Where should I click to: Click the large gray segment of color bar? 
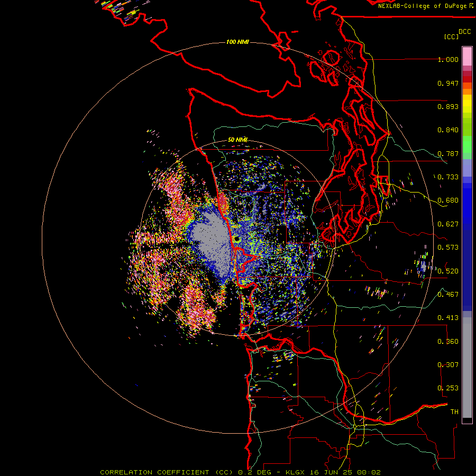point(467,368)
